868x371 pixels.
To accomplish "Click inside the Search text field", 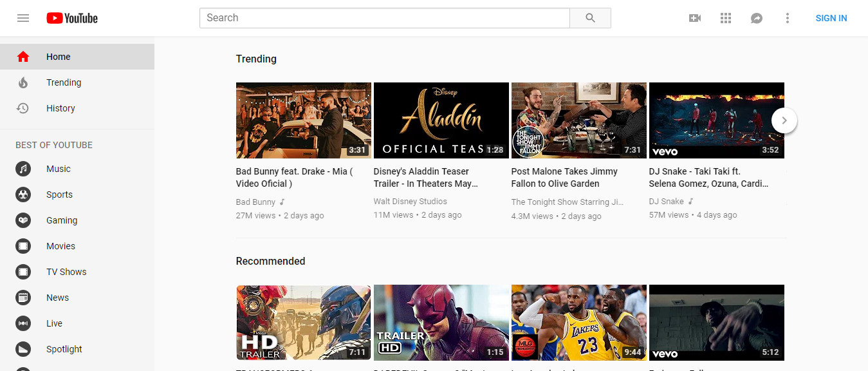I will (x=384, y=18).
